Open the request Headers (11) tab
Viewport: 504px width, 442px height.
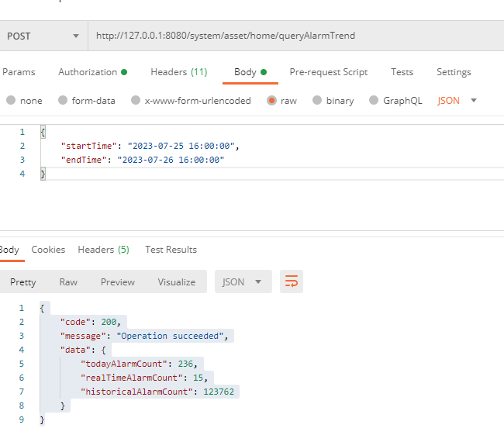click(x=178, y=72)
